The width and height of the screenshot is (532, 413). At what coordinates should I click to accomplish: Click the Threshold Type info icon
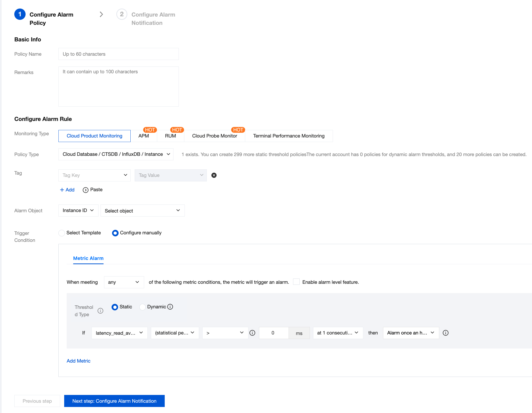(x=100, y=311)
